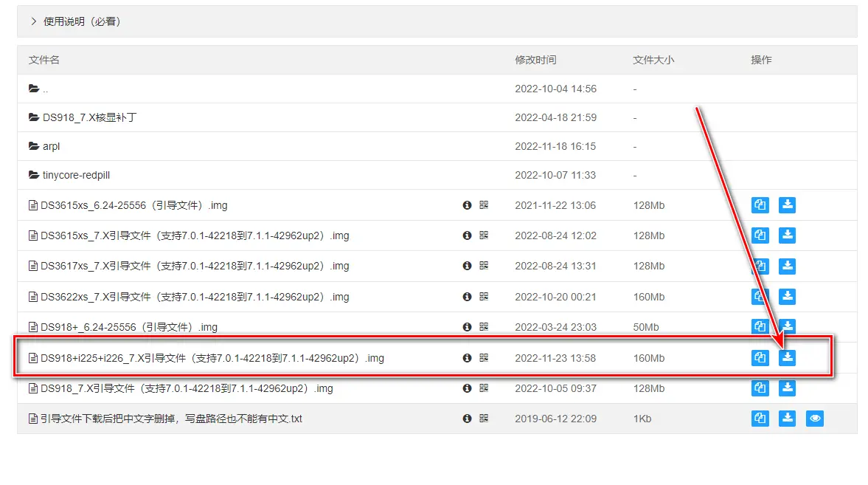Show info for DS3615xs_6.24-25556 file
The height and width of the screenshot is (485, 868).
point(468,205)
